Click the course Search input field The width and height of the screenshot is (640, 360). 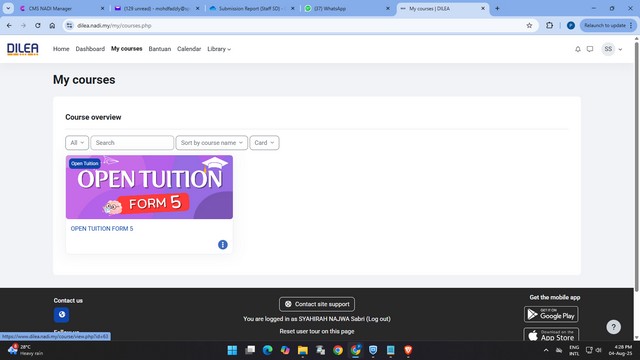point(132,143)
